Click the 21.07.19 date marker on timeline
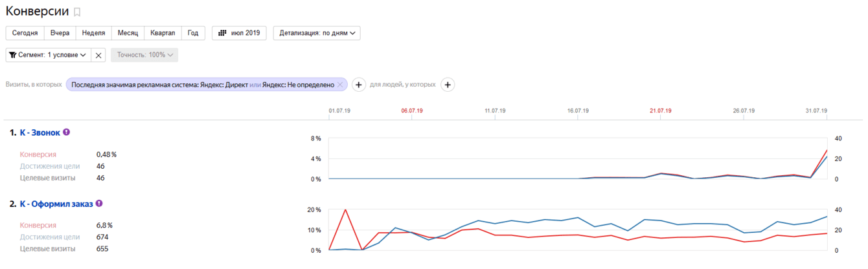 click(660, 111)
